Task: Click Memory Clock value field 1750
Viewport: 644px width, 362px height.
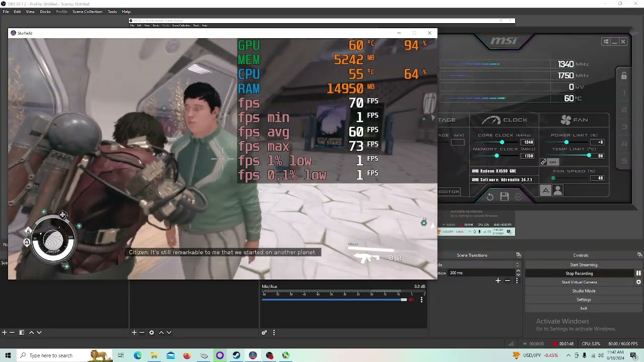Action: [528, 156]
